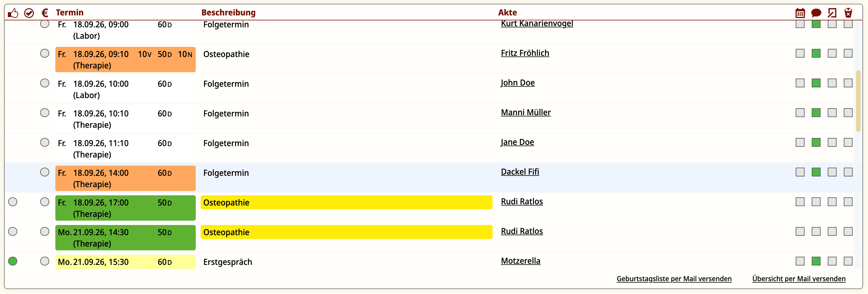Screen dimensions: 868x294
Task: Click the checkmark circle header icon
Action: coord(29,13)
